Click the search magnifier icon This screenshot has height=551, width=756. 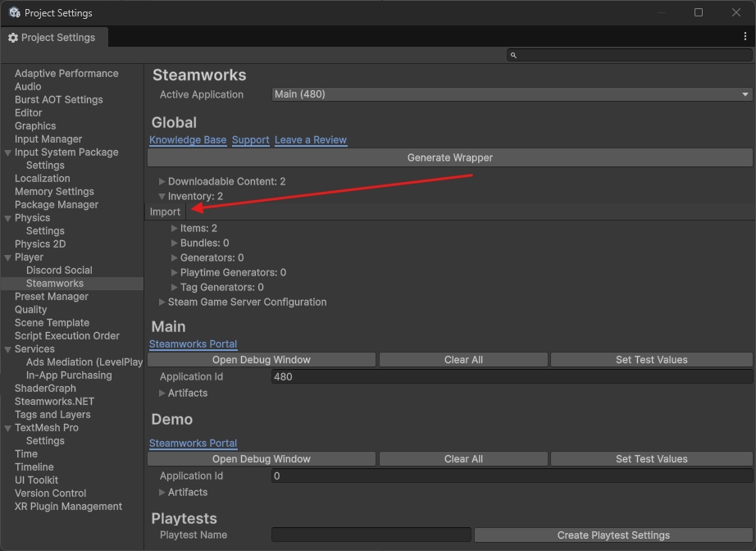pos(513,55)
